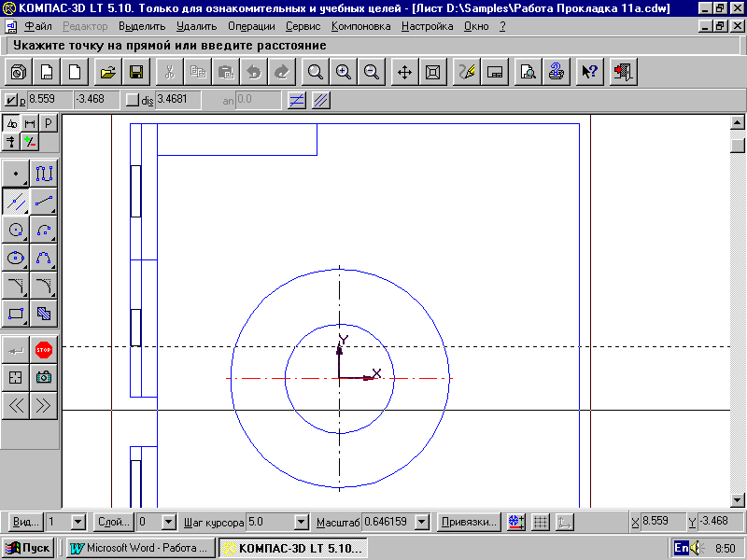Screen dimensions: 747x560
Task: Open the P (parameterization) panel tab
Action: click(49, 123)
